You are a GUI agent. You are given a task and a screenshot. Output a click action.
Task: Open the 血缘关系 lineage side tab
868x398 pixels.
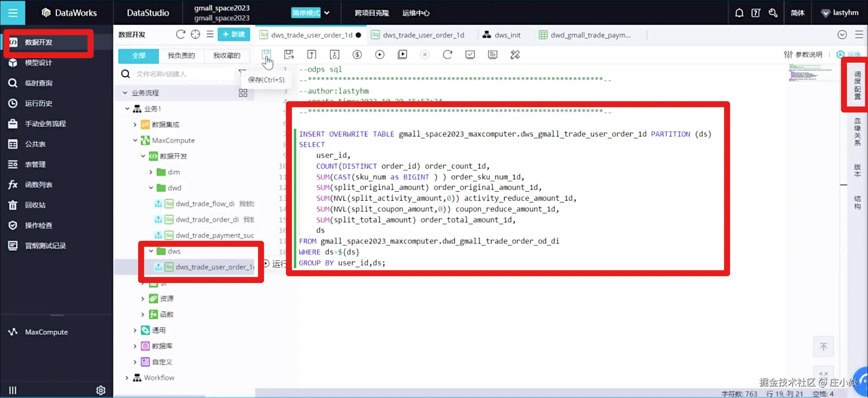[x=857, y=131]
